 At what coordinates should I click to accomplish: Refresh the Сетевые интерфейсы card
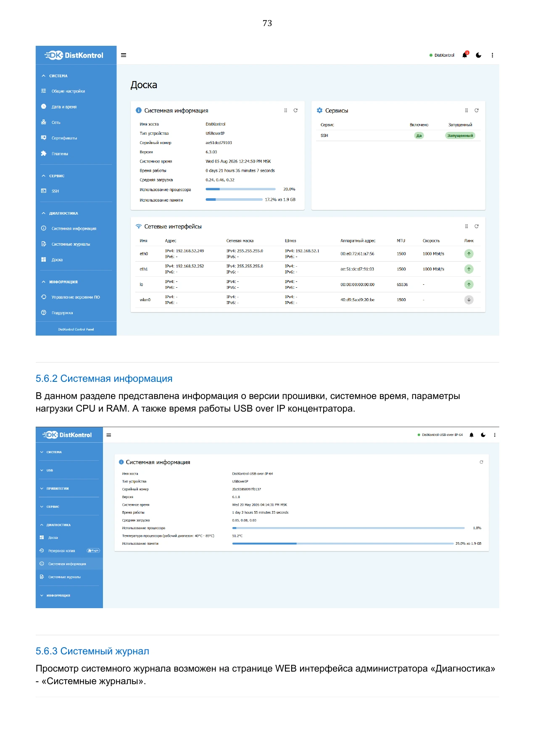(477, 226)
